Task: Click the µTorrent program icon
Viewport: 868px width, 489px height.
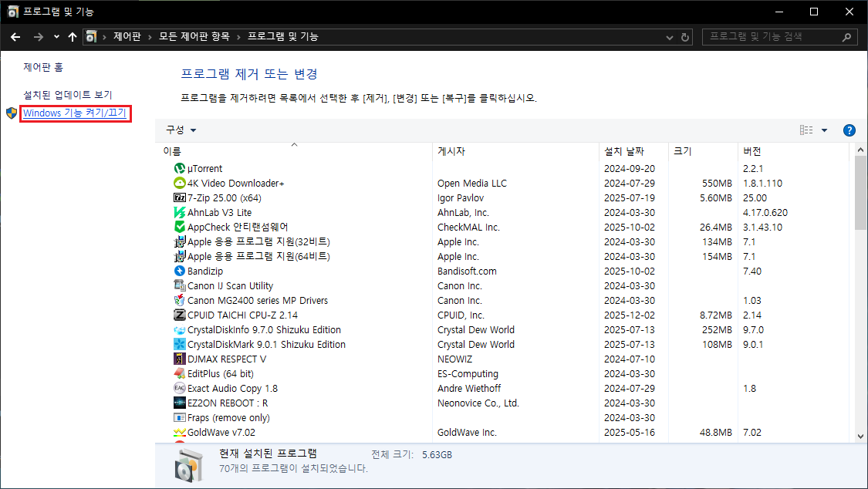Action: [179, 168]
